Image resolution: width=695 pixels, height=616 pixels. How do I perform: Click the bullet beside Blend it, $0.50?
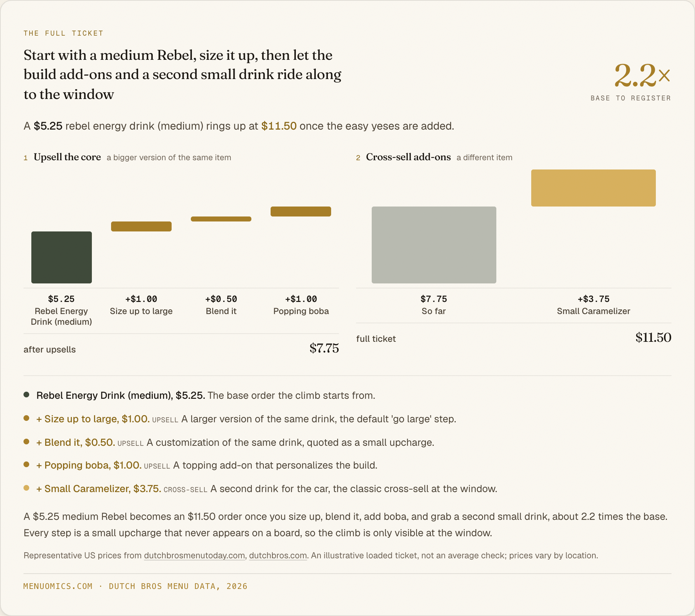coord(26,442)
